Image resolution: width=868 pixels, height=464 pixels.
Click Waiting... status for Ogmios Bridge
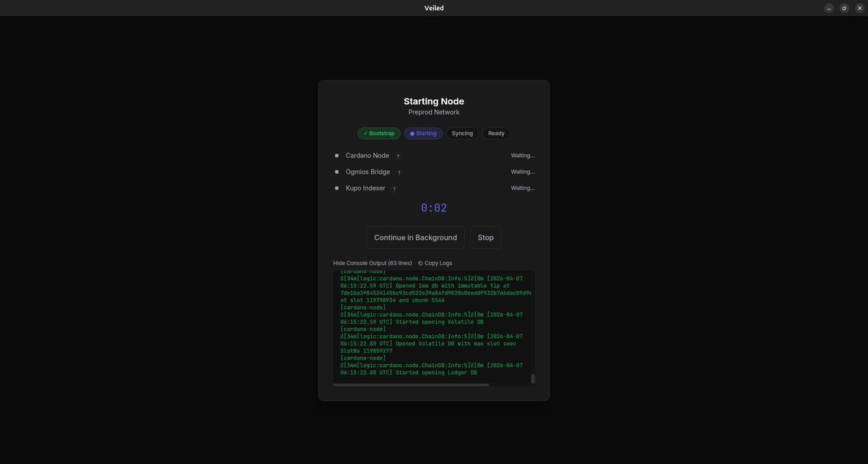point(523,172)
